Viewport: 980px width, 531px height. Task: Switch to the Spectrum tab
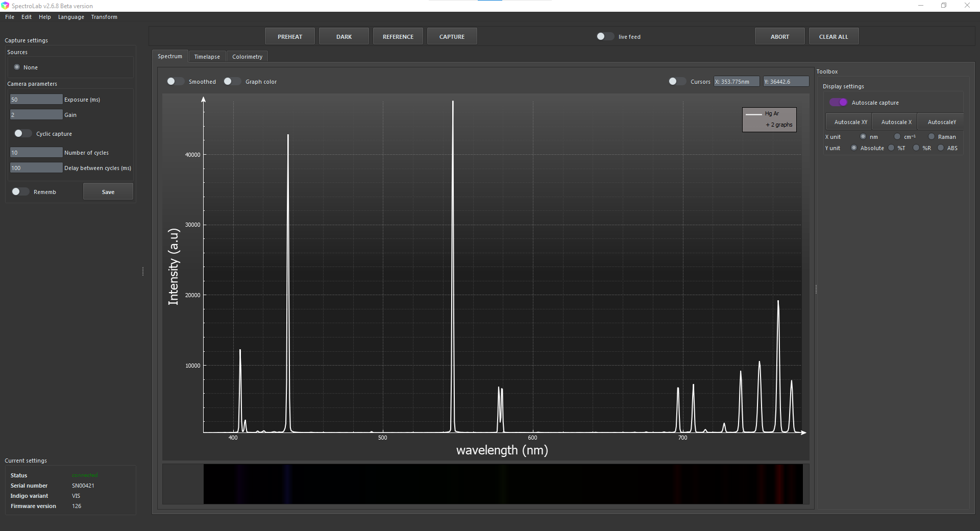(x=170, y=56)
